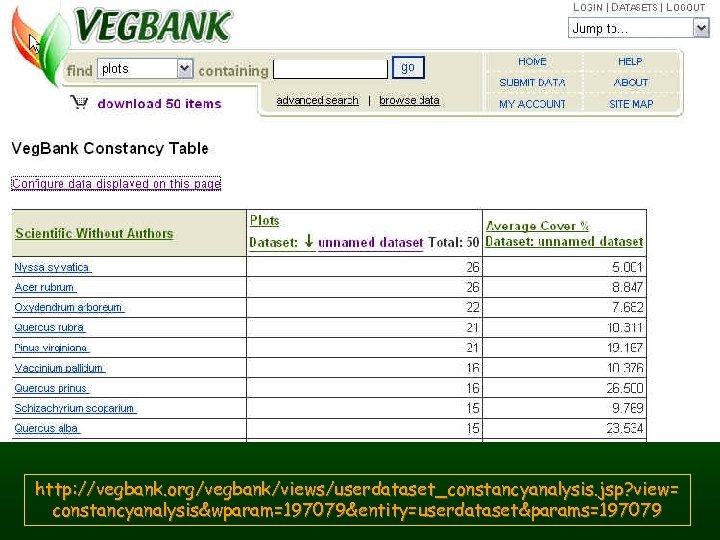Screen dimensions: 720x540
Task: Open the browse data link
Action: 409,100
